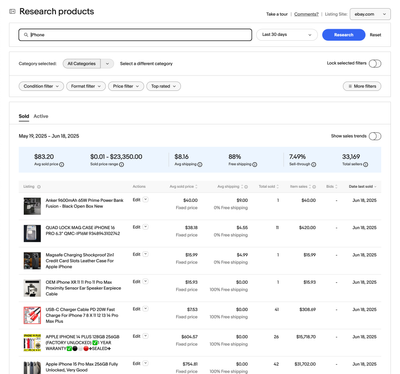Open QUAD LOCK MAG CASE IPHONE 16 title

click(83, 231)
